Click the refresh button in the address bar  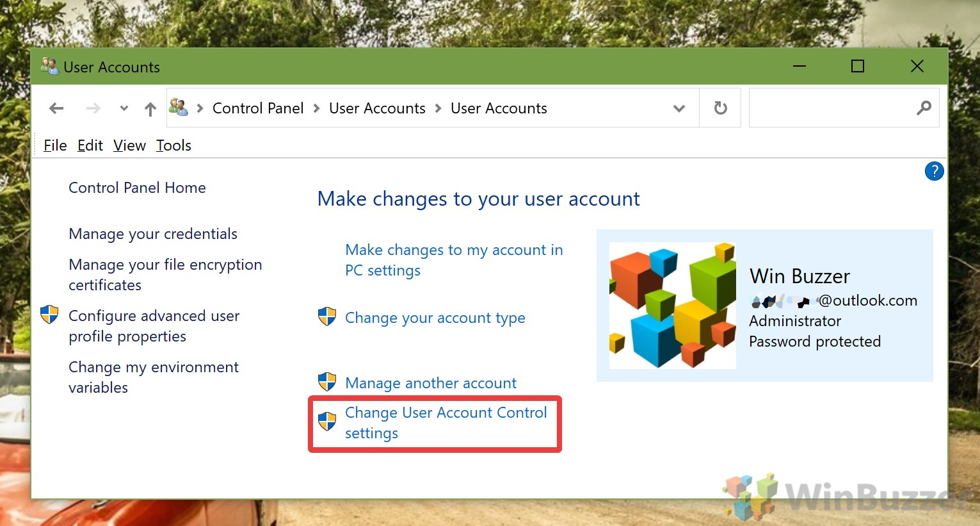point(719,108)
